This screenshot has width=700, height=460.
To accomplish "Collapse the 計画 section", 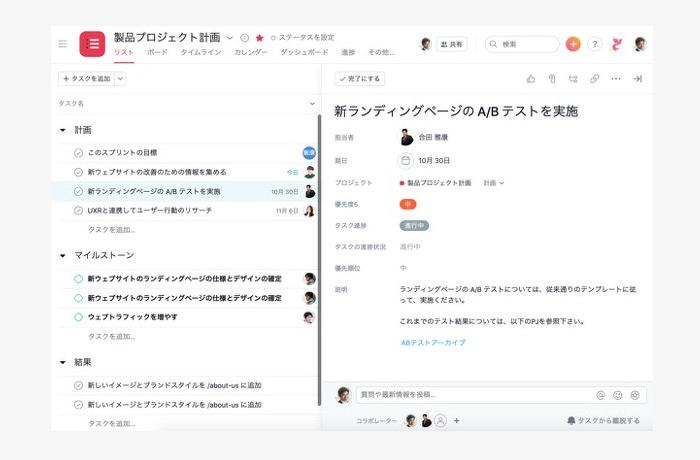I will pos(62,130).
